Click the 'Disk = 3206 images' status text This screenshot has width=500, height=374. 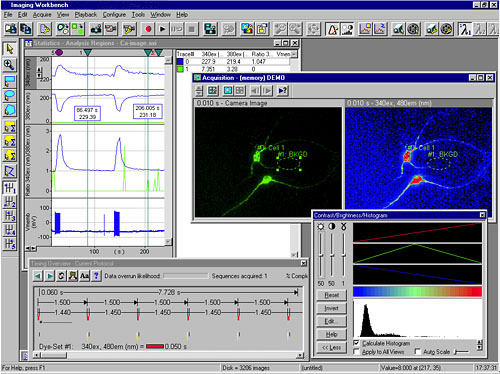pos(246,368)
